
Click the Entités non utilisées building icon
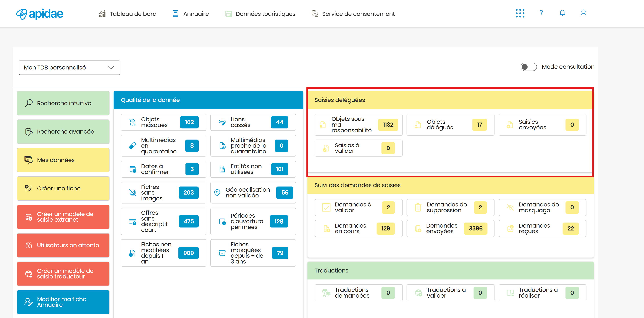pos(222,169)
